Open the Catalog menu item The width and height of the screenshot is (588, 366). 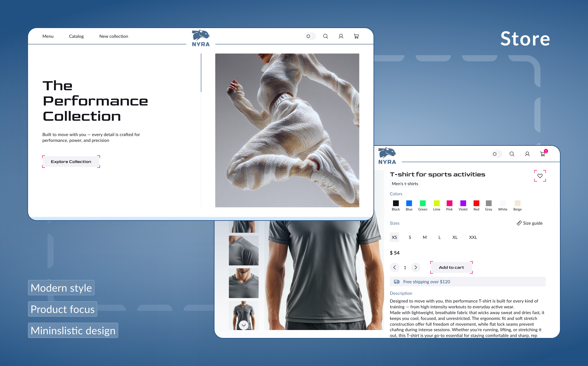[76, 36]
